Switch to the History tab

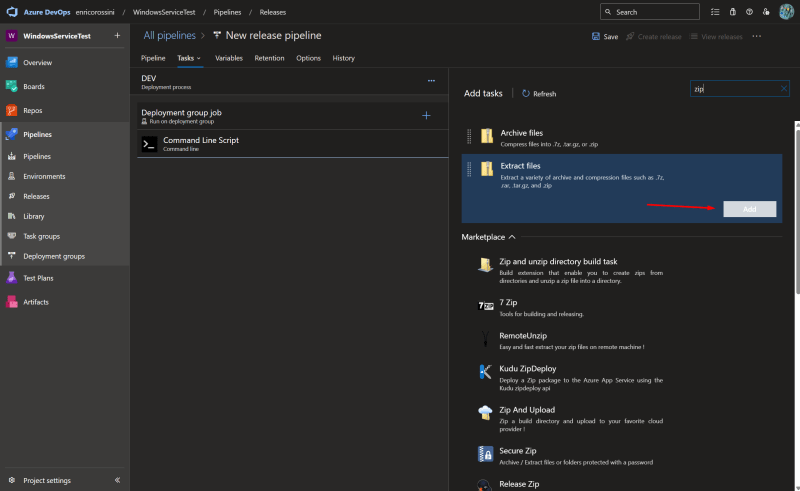(x=343, y=58)
